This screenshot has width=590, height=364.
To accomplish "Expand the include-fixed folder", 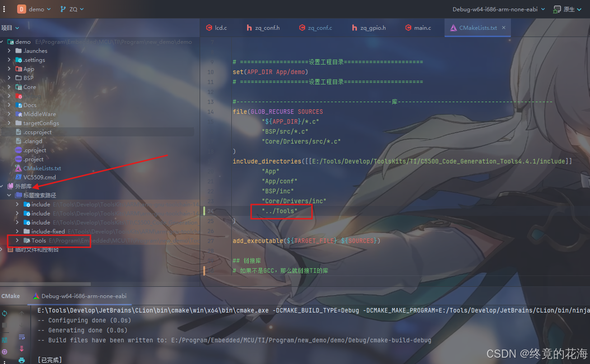I will pyautogui.click(x=17, y=231).
